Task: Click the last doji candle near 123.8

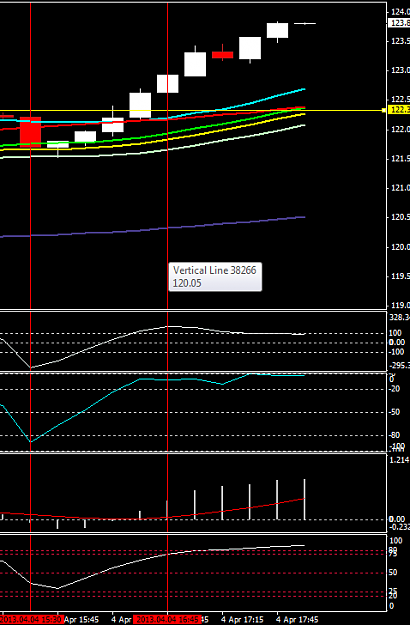Action: point(305,24)
